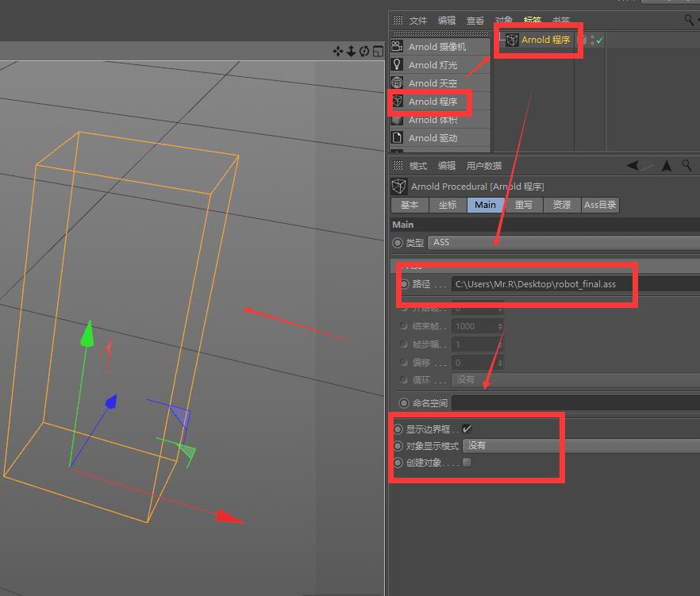Click the 路径 file path field

click(x=575, y=284)
